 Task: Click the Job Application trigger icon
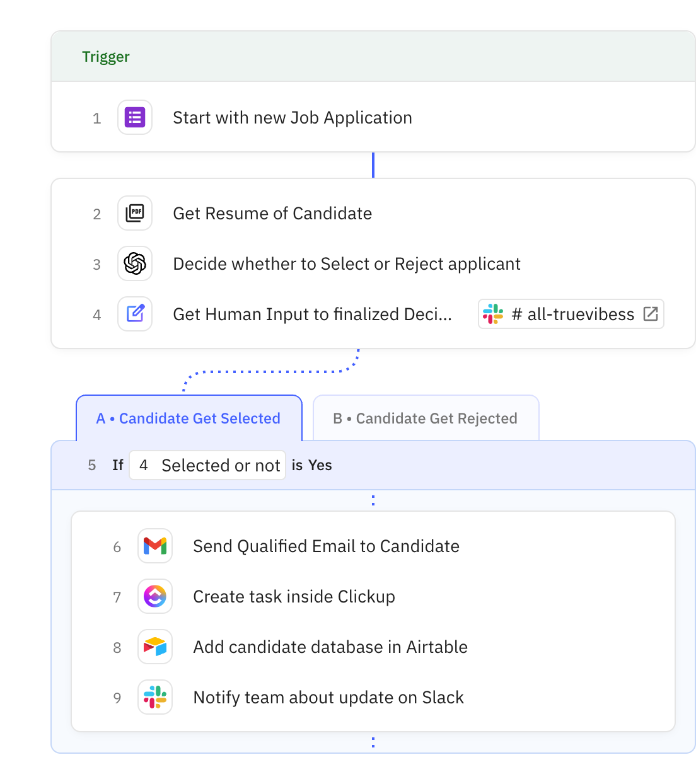tap(134, 117)
